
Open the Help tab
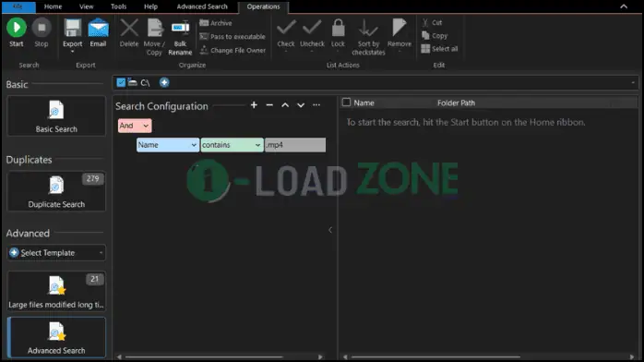point(150,6)
